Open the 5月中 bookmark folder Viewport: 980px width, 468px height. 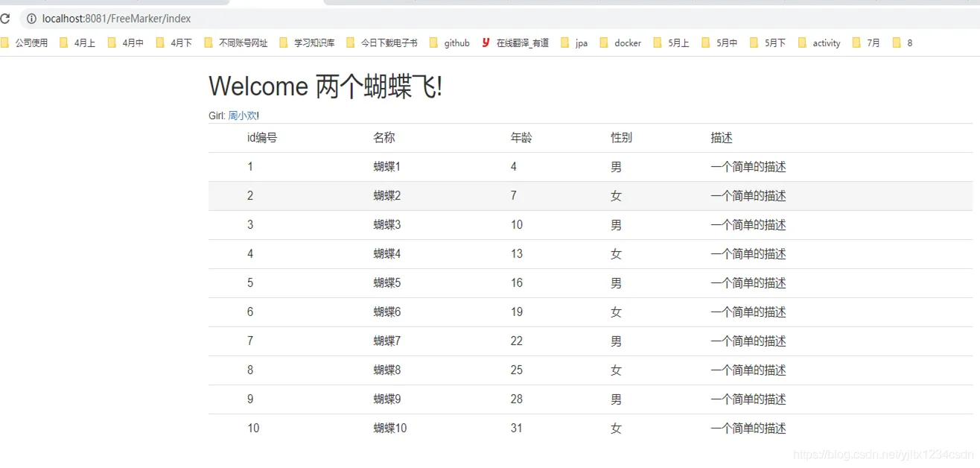pos(719,43)
